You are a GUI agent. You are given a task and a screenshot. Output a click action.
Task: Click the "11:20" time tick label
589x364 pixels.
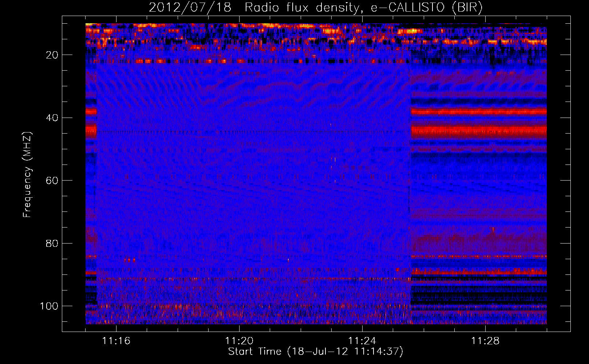(239, 341)
